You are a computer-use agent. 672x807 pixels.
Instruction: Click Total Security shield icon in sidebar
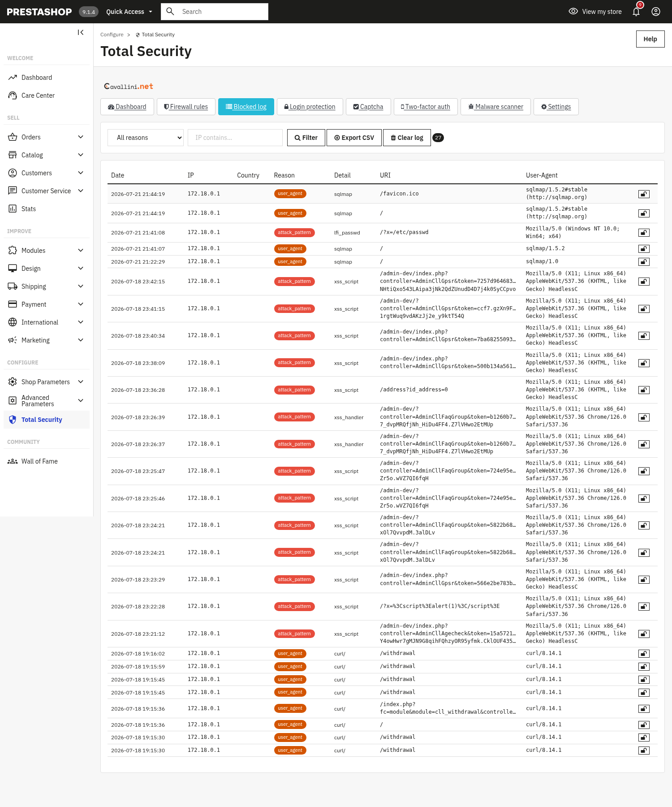[13, 420]
